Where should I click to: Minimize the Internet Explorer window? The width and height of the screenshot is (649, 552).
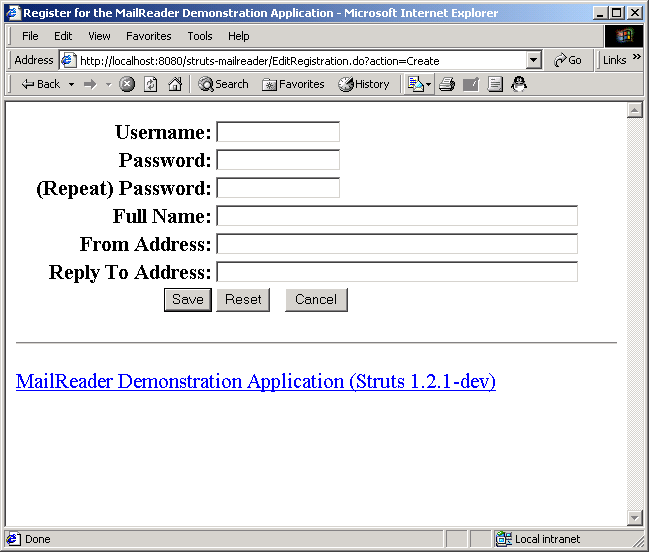click(600, 13)
